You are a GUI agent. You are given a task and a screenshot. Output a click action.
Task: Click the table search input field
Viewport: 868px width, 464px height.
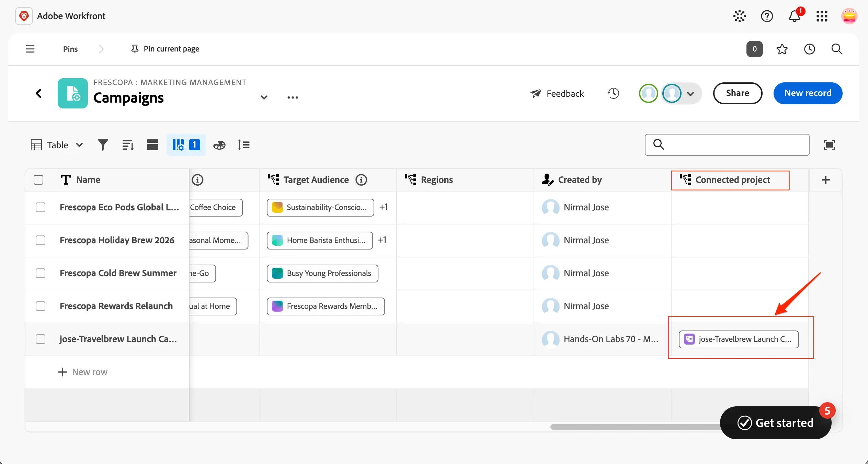(x=727, y=145)
